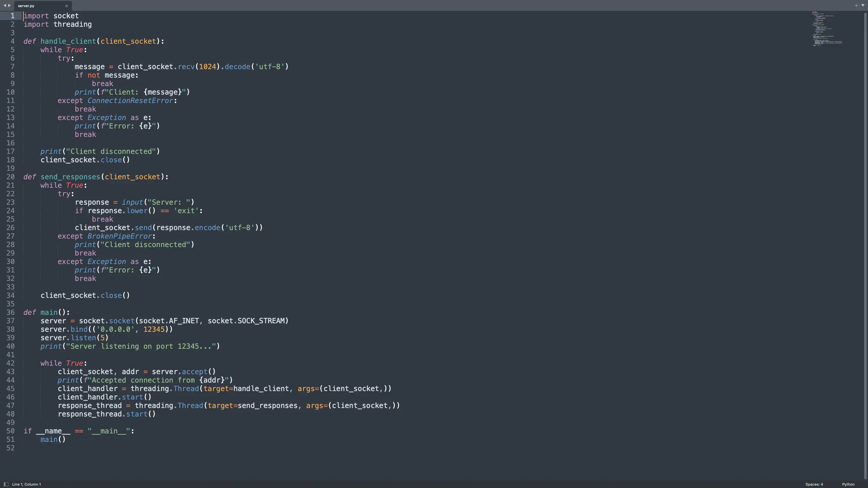The width and height of the screenshot is (868, 488).
Task: Open the Python syntax selector
Action: click(848, 484)
